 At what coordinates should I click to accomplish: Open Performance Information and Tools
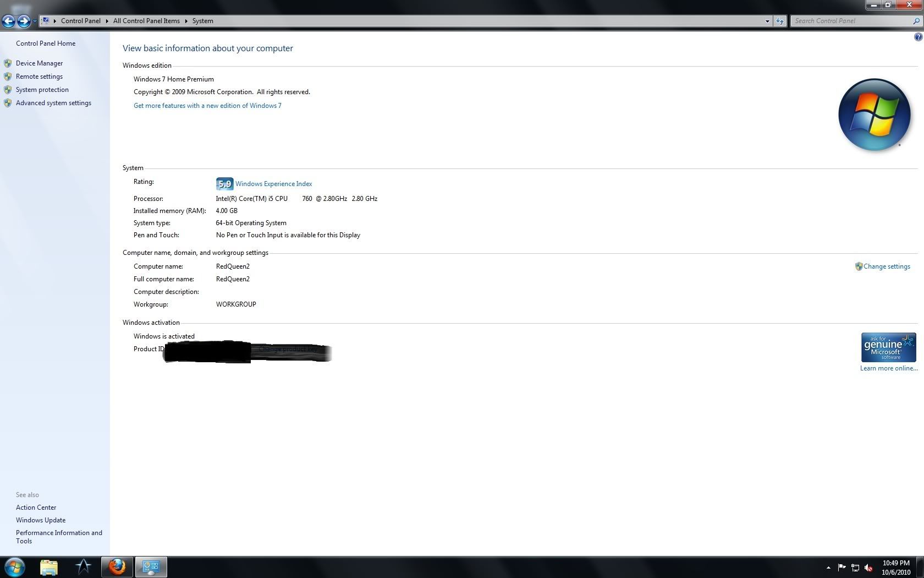pos(59,537)
